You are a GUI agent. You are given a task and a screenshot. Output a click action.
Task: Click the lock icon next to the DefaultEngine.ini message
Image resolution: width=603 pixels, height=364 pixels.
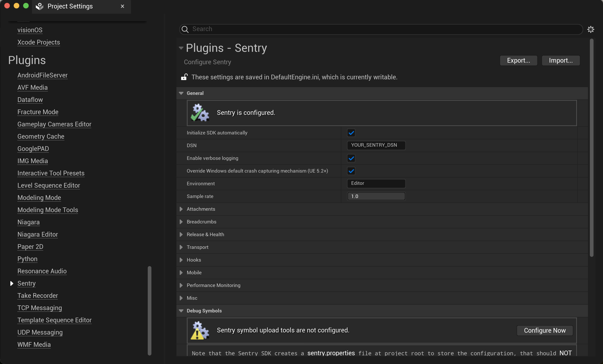(x=184, y=77)
